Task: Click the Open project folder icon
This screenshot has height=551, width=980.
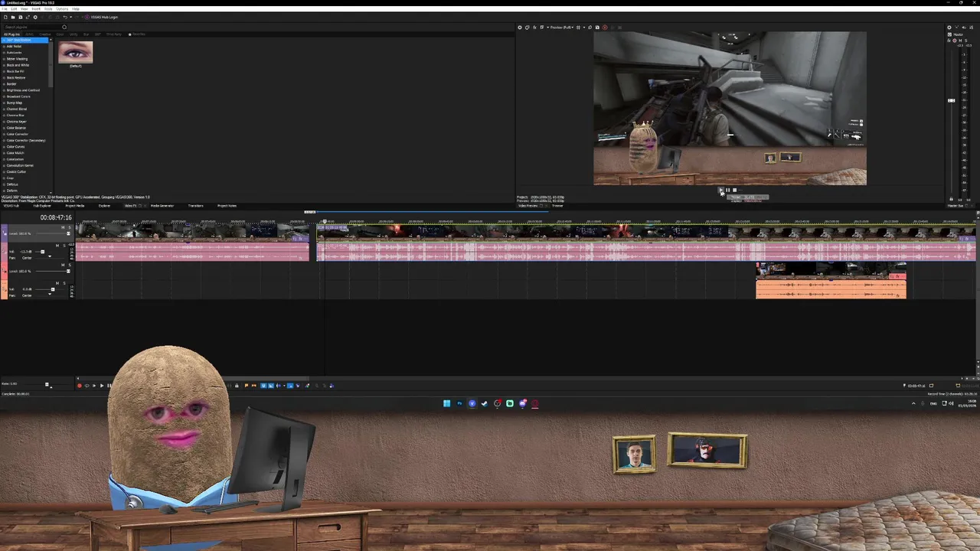Action: (x=13, y=17)
